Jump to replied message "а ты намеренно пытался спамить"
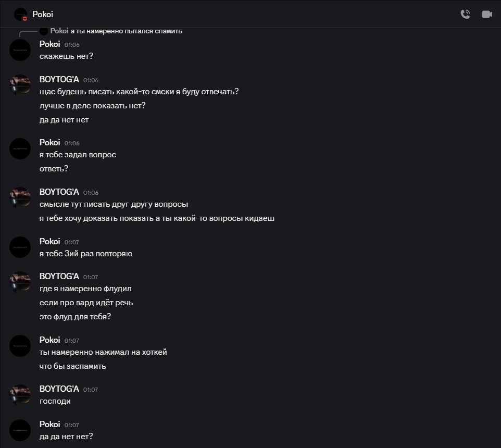This screenshot has height=448, width=501. tap(126, 31)
